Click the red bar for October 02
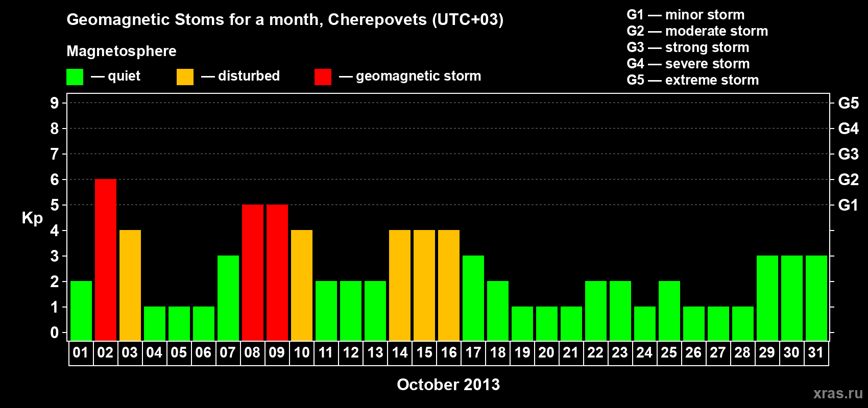 [x=106, y=260]
